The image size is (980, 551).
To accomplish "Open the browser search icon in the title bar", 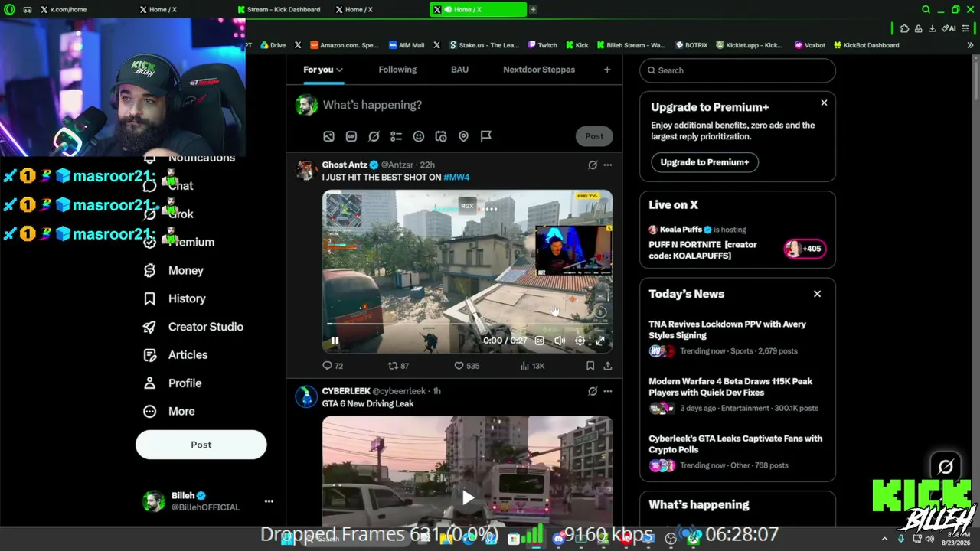I will pyautogui.click(x=926, y=10).
